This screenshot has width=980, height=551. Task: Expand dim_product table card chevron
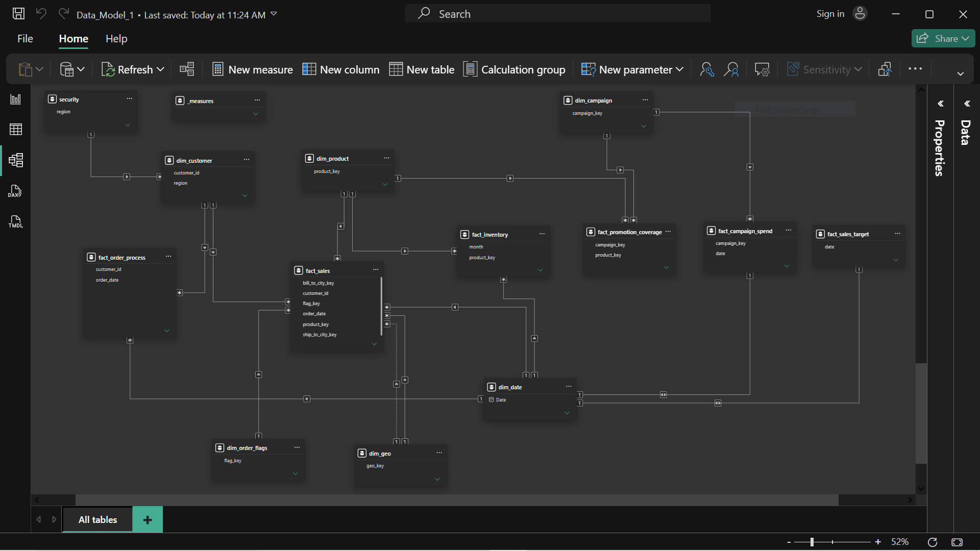[385, 184]
